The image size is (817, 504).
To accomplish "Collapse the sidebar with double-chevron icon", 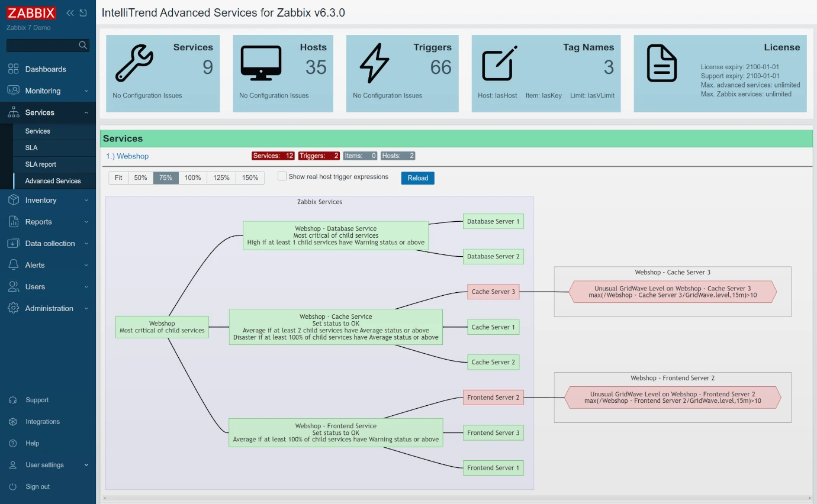I will 70,12.
